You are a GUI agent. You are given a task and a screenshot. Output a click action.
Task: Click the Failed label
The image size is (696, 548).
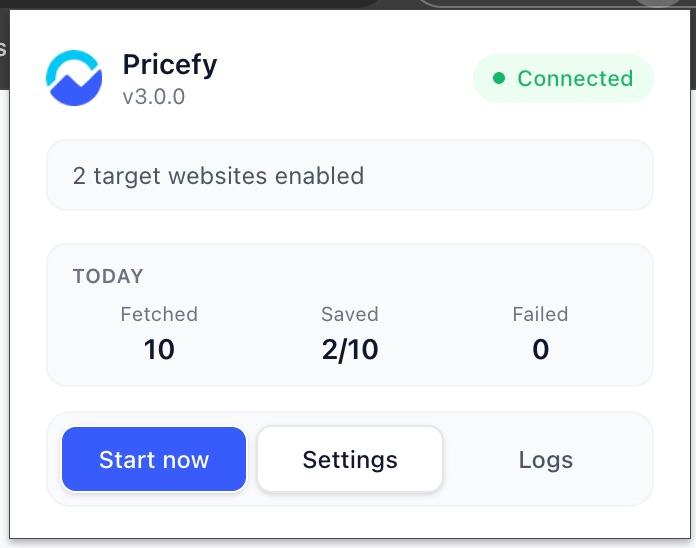[x=540, y=314]
